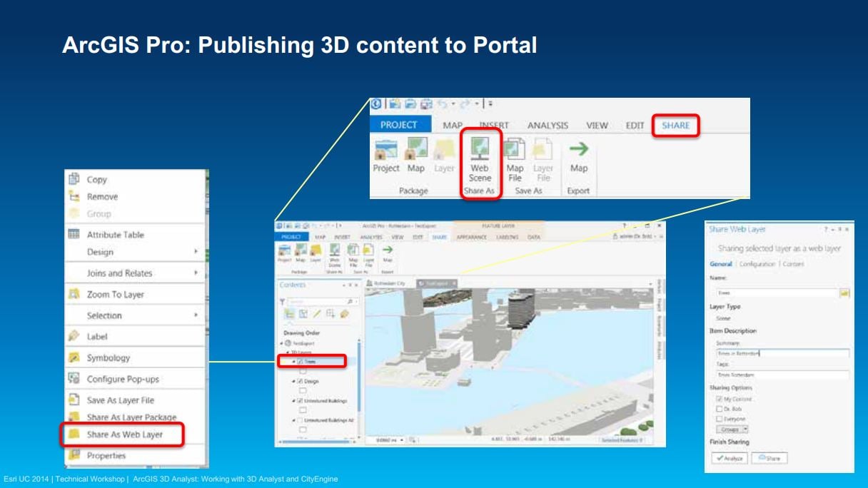Click help question mark in ArcGIS Pro title bar

click(625, 225)
